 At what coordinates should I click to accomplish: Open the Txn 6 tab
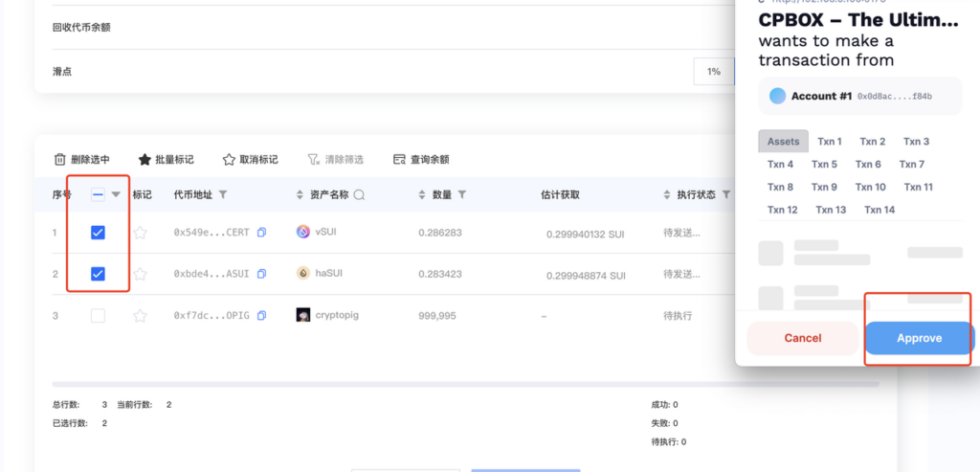pyautogui.click(x=868, y=165)
